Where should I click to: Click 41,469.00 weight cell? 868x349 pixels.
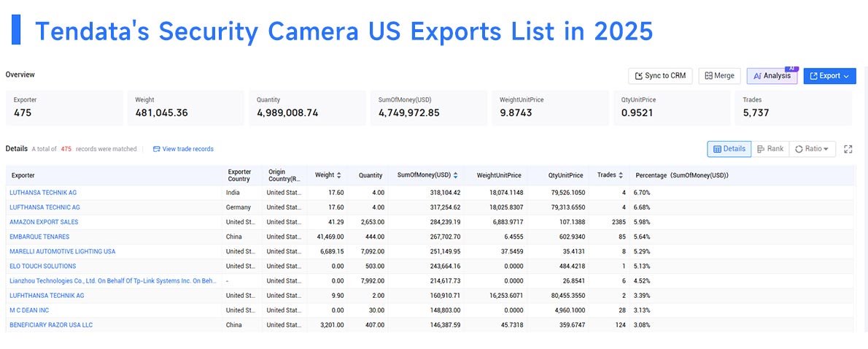(330, 237)
